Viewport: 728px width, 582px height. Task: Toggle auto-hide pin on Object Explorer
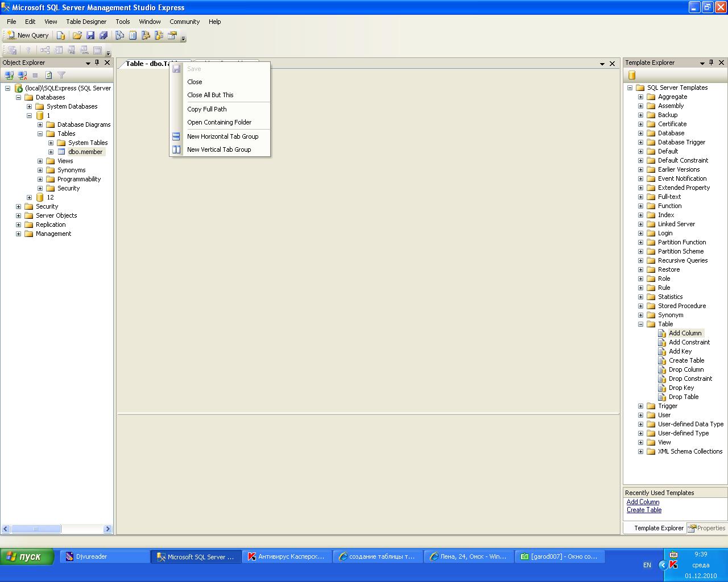point(97,63)
